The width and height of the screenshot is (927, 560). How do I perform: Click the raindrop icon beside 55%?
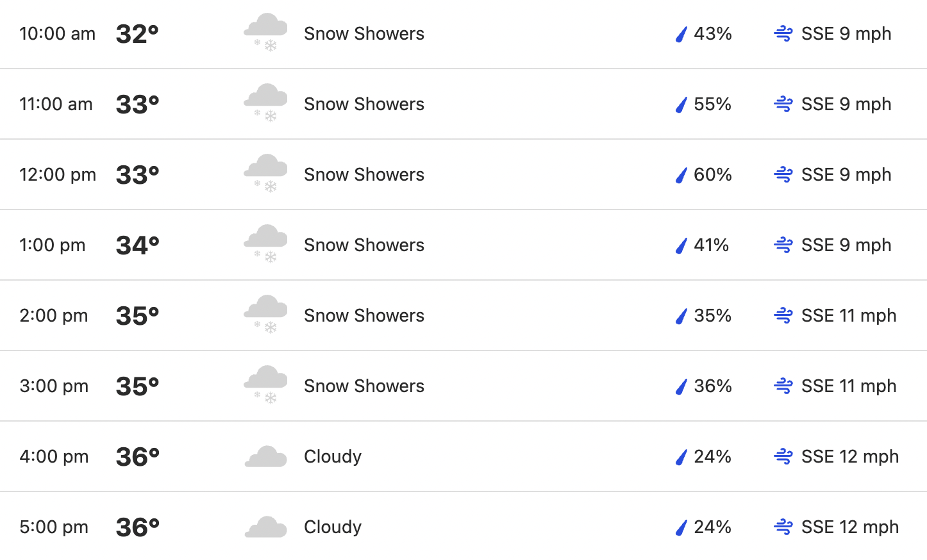click(x=681, y=104)
